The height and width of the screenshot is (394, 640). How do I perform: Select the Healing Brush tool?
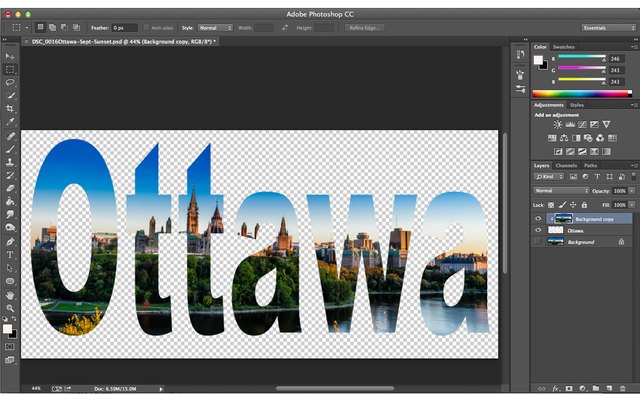pos(10,136)
